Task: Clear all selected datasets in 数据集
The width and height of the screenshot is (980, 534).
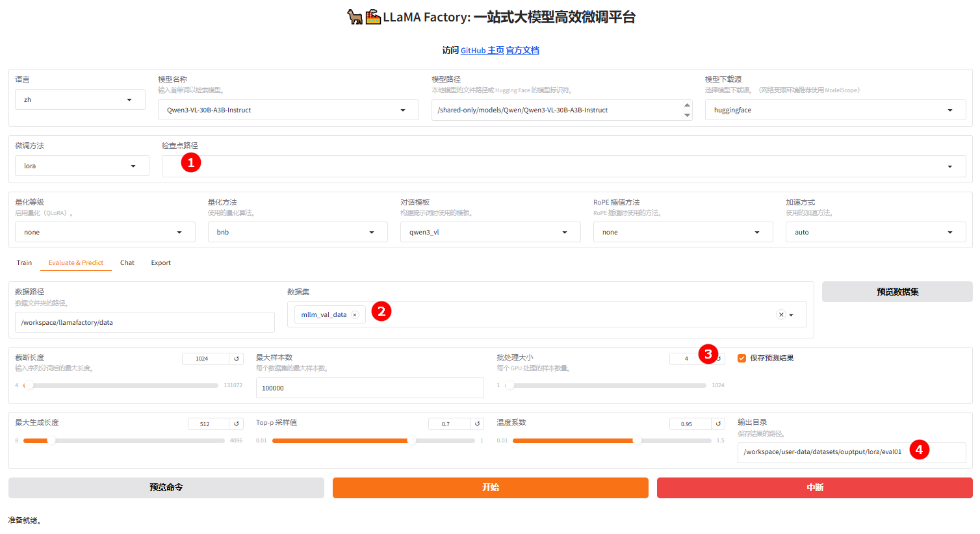Action: pyautogui.click(x=781, y=315)
